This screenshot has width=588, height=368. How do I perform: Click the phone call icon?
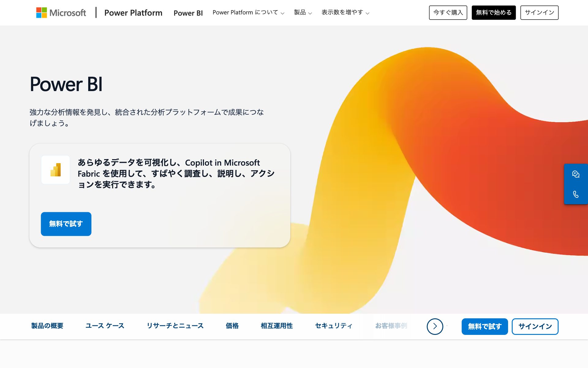pos(576,194)
